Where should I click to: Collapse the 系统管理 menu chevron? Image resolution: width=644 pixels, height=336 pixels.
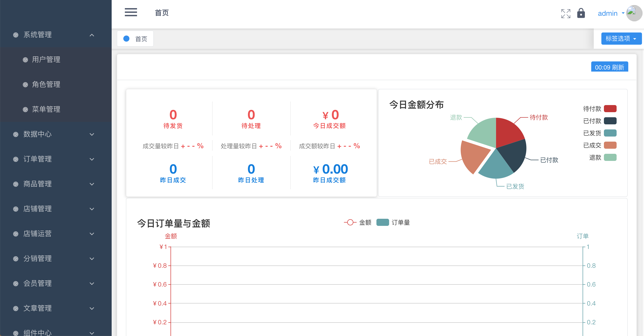(x=92, y=35)
